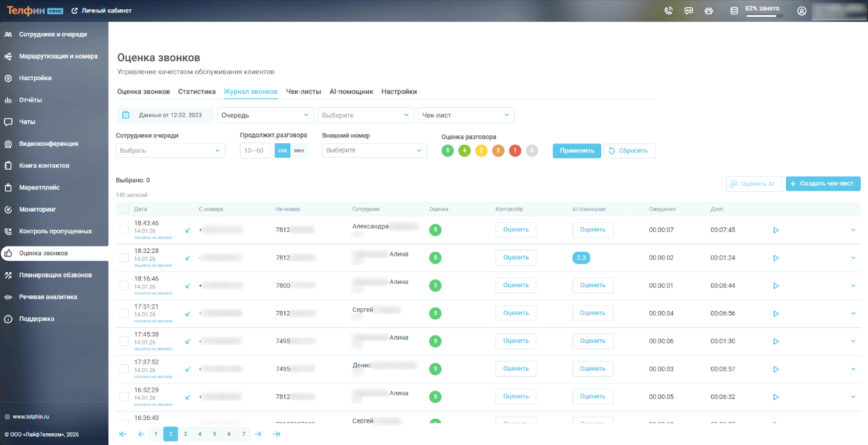Play the 18:43:46 call recording
The height and width of the screenshot is (445, 868).
tap(776, 230)
